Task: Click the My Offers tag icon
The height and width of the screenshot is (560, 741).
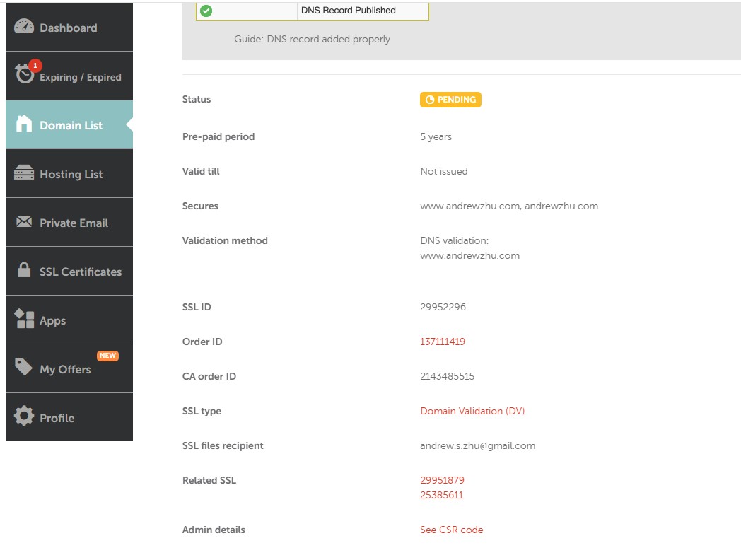Action: (x=24, y=368)
